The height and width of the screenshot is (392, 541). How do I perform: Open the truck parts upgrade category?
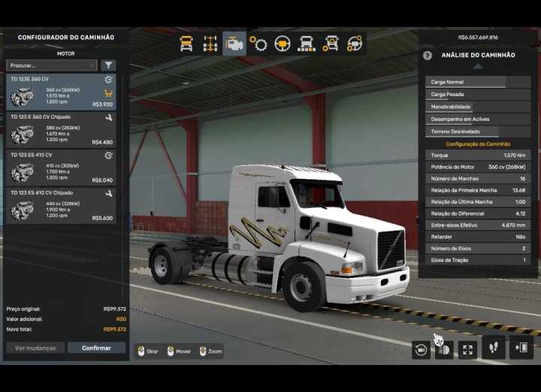(x=331, y=44)
